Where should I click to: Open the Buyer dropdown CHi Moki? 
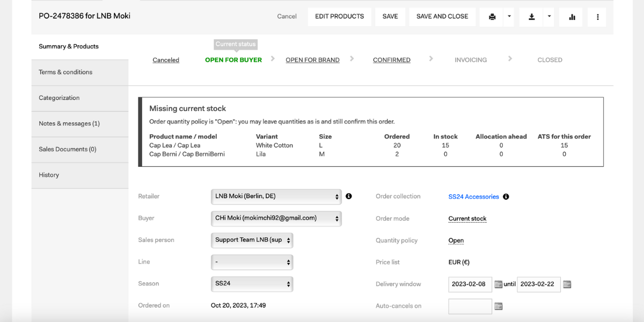click(x=276, y=218)
